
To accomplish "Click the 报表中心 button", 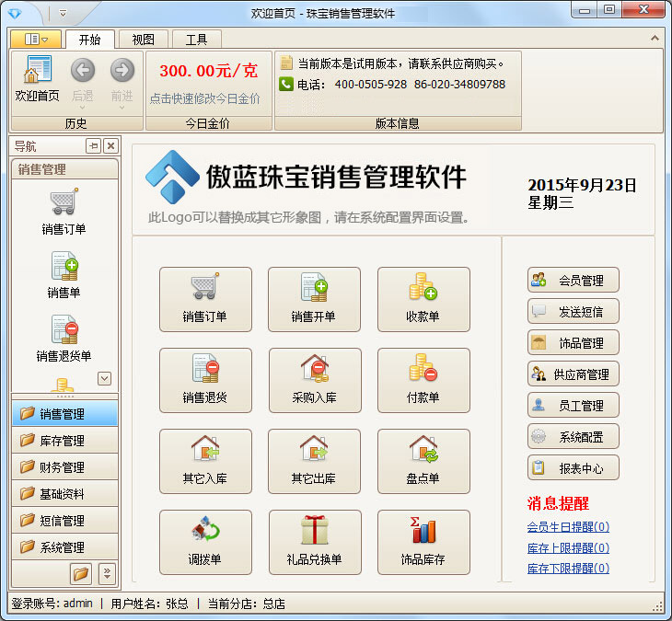I will coord(574,467).
